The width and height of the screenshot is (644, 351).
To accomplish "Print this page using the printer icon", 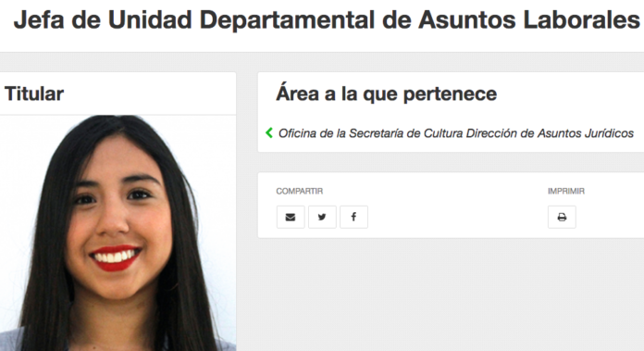I will [x=562, y=217].
